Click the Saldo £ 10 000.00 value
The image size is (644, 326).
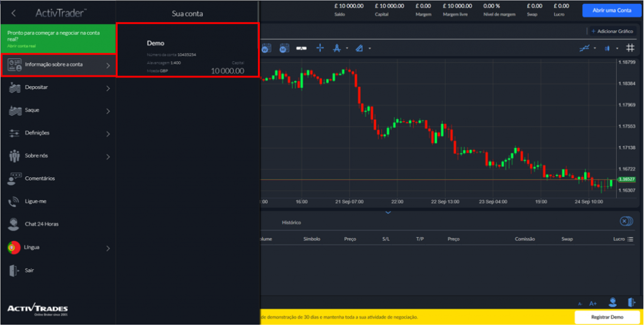[349, 6]
